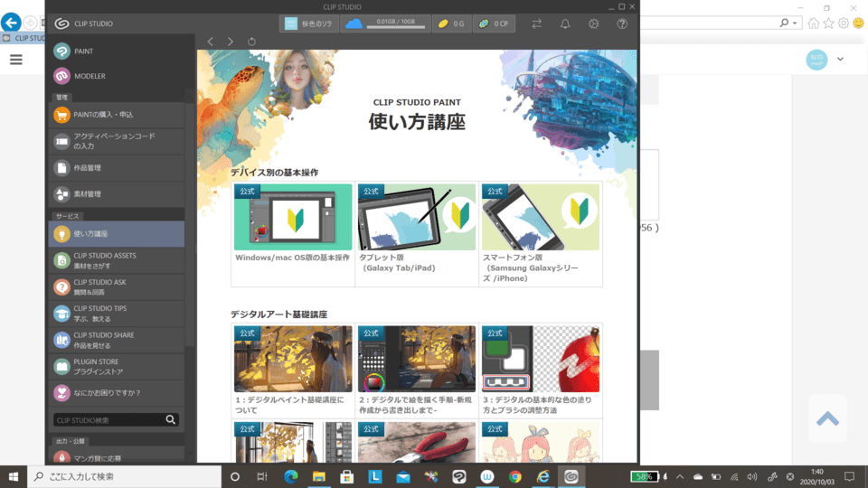
Task: Open Google Chrome from the taskbar
Action: [x=514, y=476]
